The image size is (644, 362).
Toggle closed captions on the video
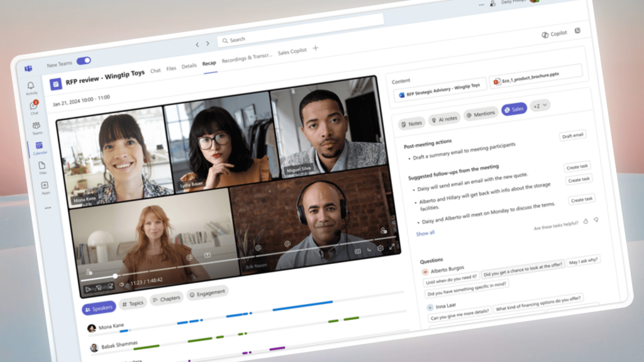[x=358, y=251]
